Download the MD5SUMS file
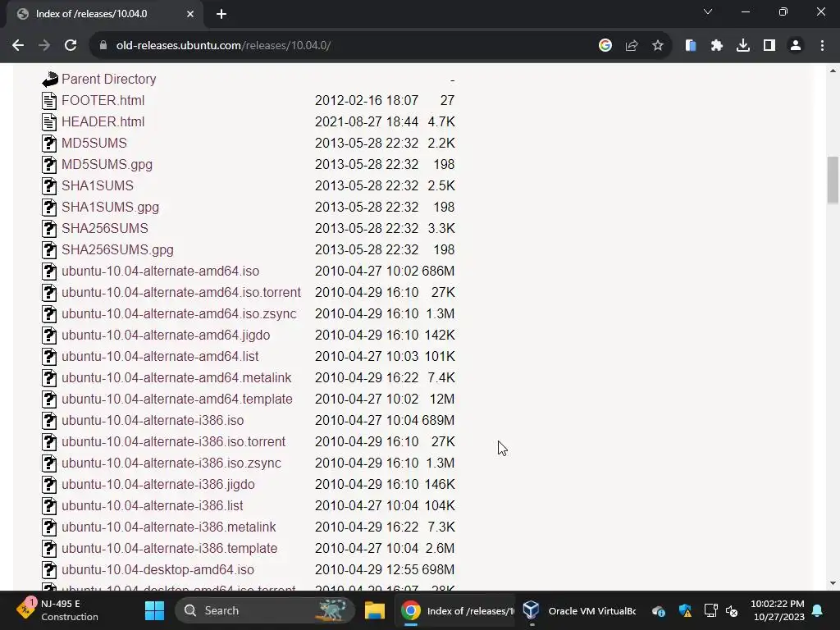The image size is (840, 630). [x=94, y=143]
